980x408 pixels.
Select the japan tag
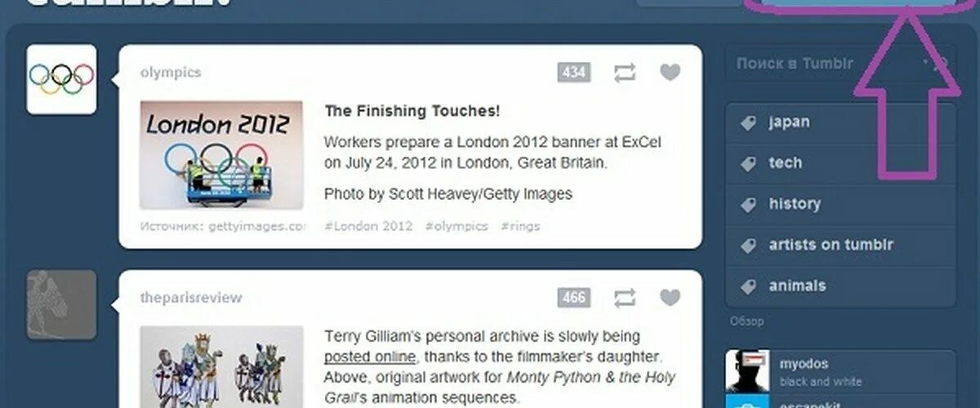[x=840, y=122]
